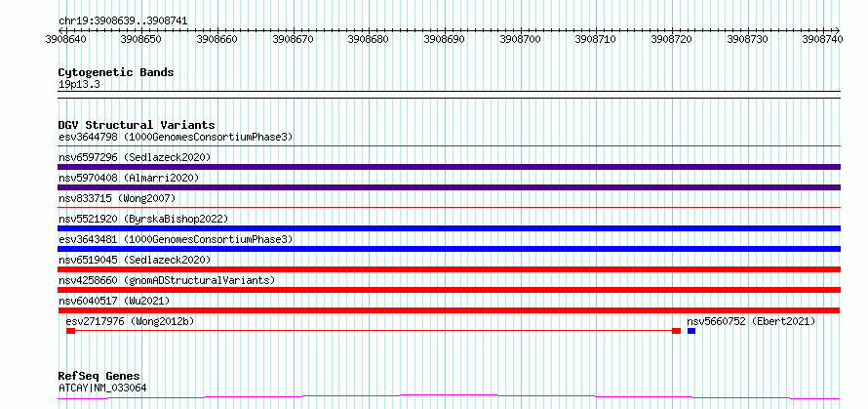Open gene label ATCAY|NM_033064
The height and width of the screenshot is (409, 868).
102,388
